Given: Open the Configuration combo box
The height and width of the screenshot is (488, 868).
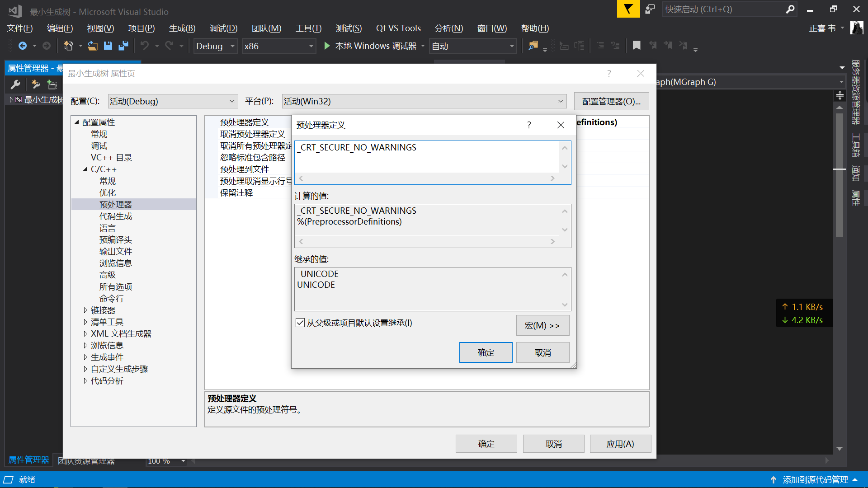Looking at the screenshot, I should [x=173, y=101].
